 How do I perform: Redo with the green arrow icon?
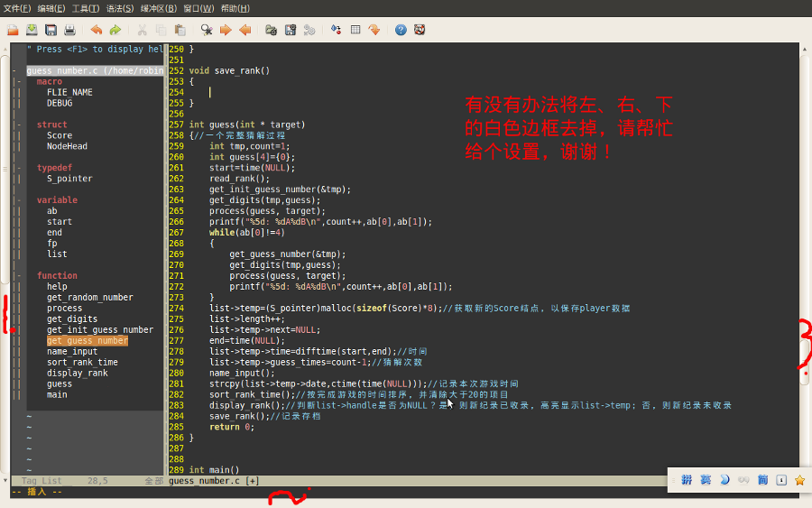click(115, 30)
